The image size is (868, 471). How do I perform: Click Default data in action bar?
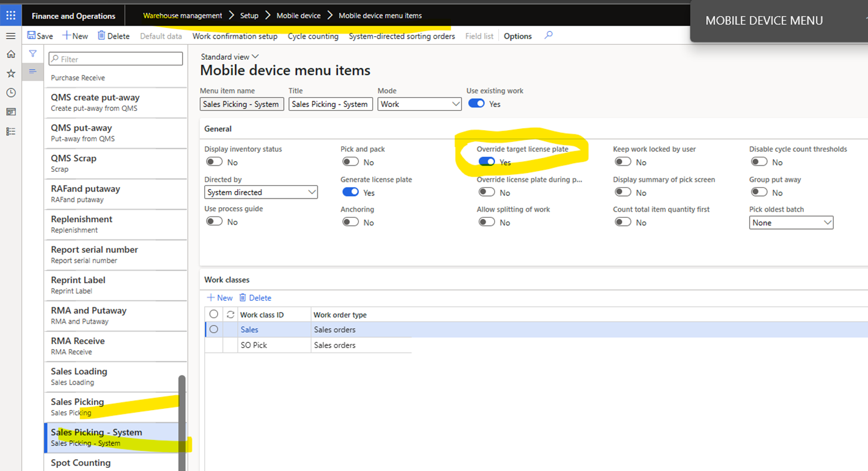tap(161, 36)
